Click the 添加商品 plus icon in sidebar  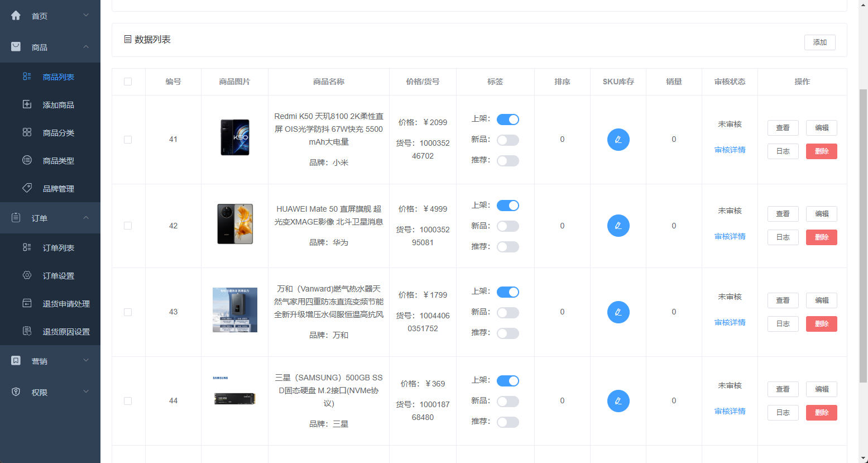tap(27, 104)
